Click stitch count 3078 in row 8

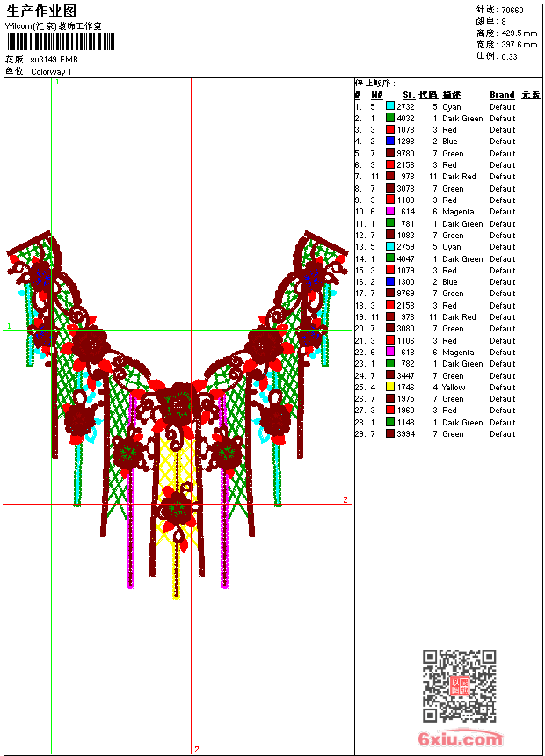pos(405,188)
